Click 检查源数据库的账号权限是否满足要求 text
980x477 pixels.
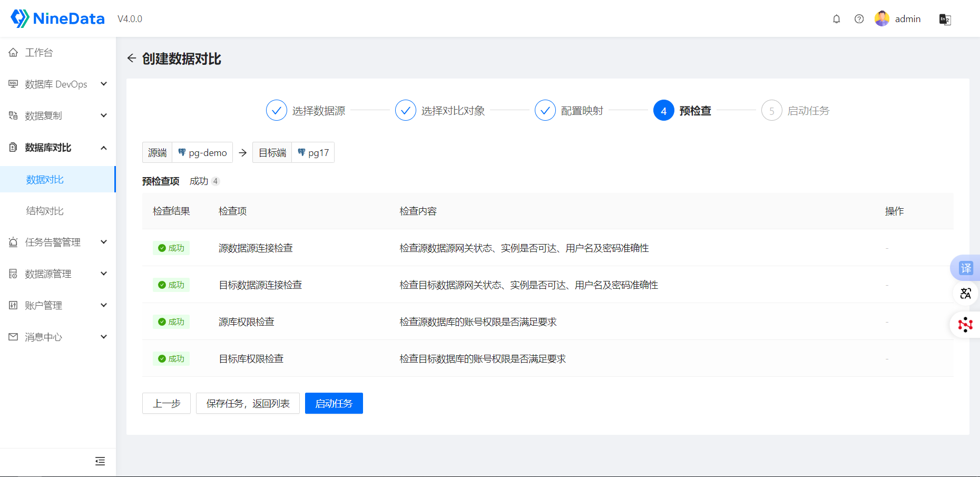[478, 322]
